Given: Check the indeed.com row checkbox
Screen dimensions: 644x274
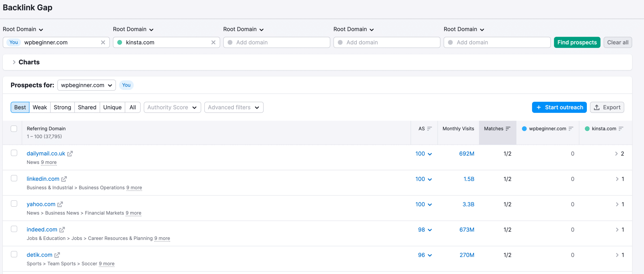Looking at the screenshot, I should tap(14, 229).
